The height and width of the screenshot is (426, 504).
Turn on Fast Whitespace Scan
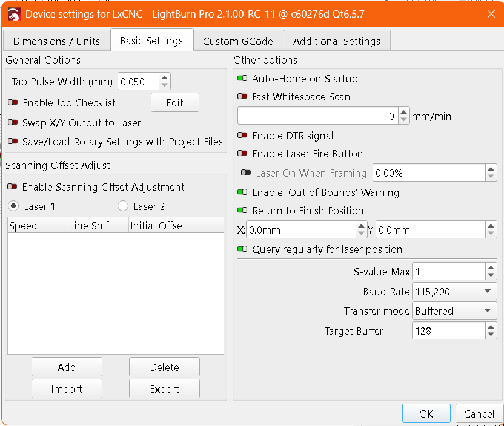(242, 97)
